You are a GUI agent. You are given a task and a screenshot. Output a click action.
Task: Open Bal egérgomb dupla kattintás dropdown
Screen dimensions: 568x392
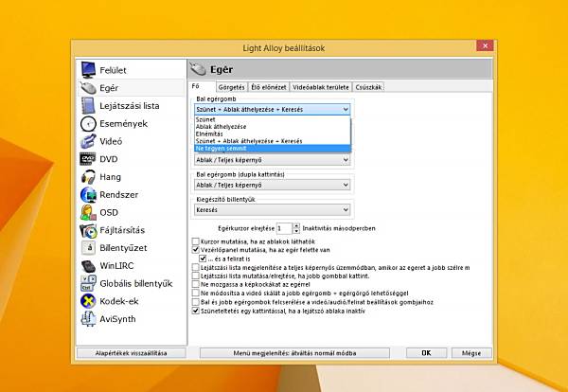pos(273,186)
